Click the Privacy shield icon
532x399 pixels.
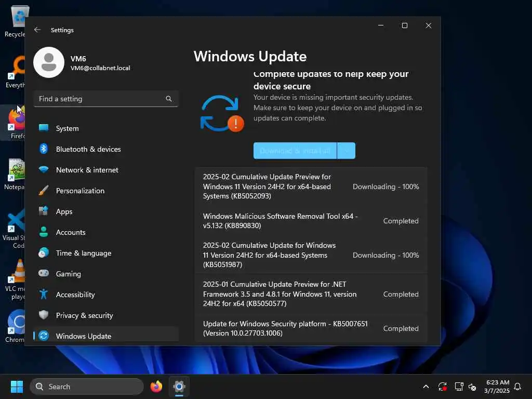coord(44,315)
